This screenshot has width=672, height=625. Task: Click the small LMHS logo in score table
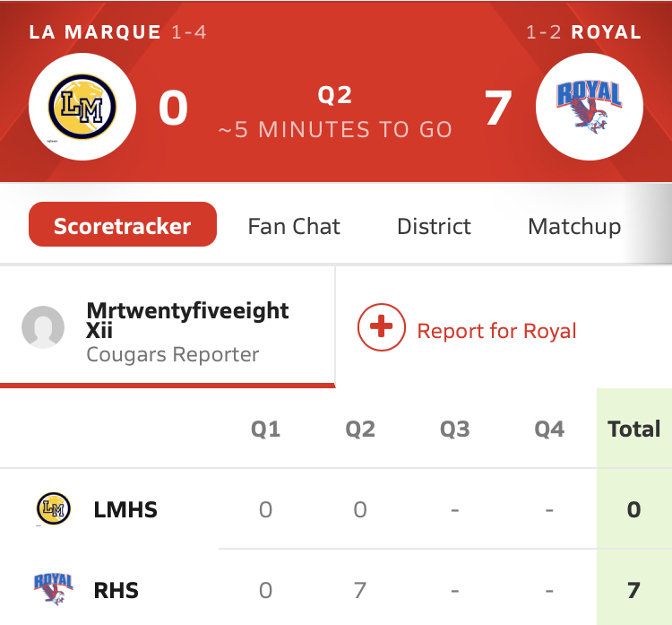click(x=53, y=509)
